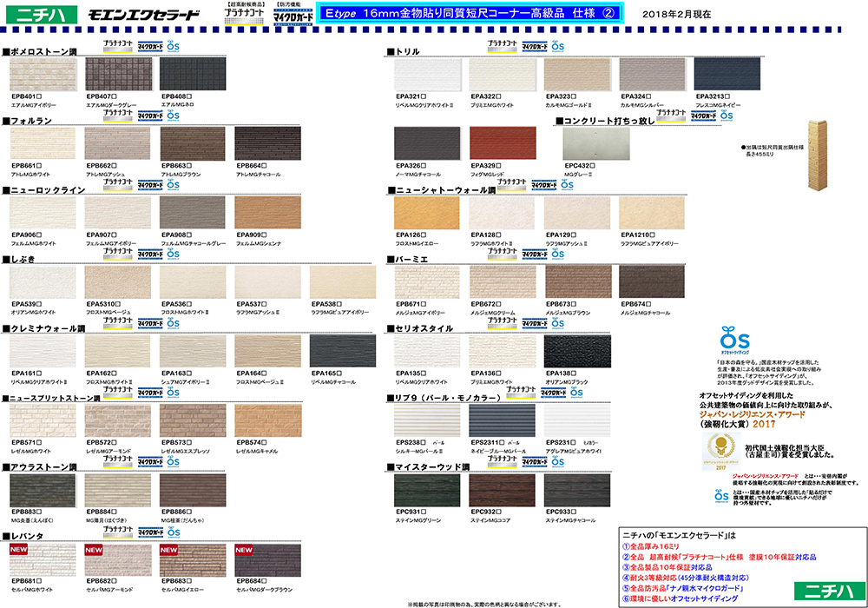The image size is (868, 608).
Task: Click the プラチナコート logo beside しぶき heading
Action: point(117,254)
